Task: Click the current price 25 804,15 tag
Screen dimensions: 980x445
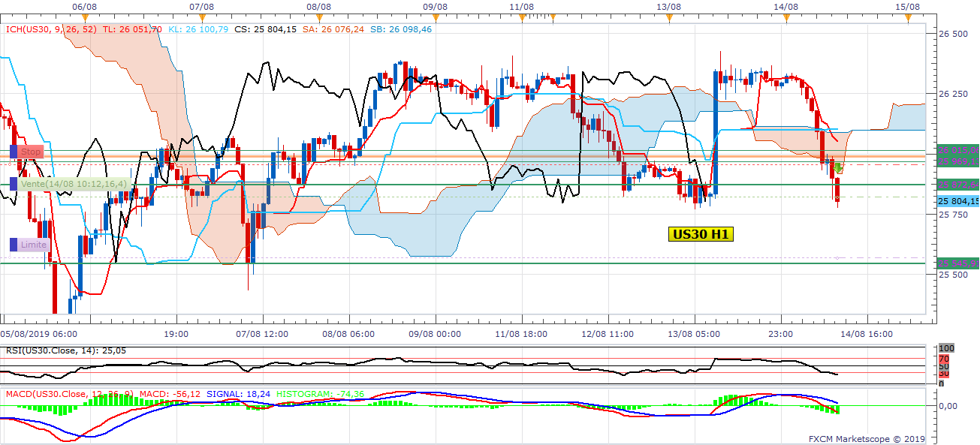Action: (958, 201)
